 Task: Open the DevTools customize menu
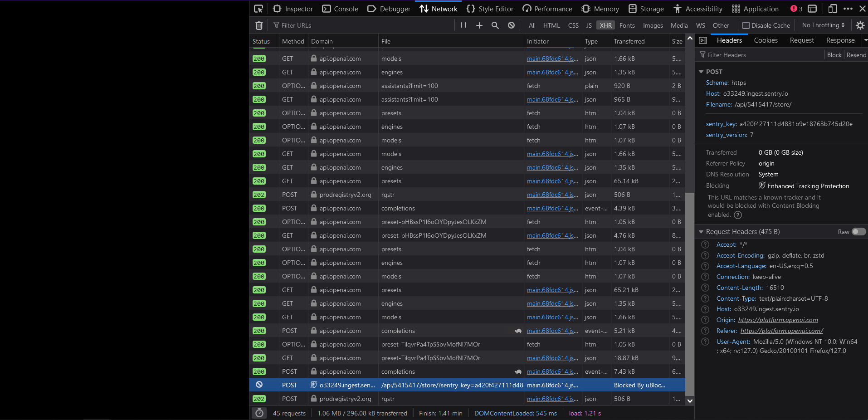click(x=848, y=9)
